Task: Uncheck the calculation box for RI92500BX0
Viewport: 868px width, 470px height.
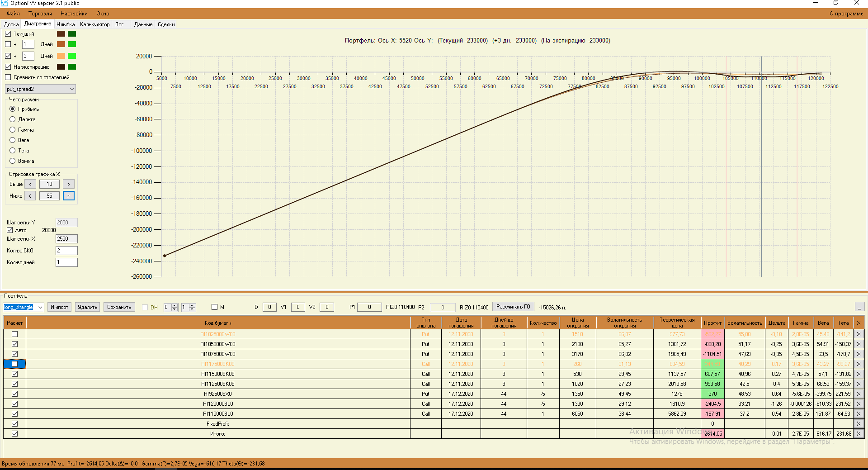Action: tap(15, 394)
